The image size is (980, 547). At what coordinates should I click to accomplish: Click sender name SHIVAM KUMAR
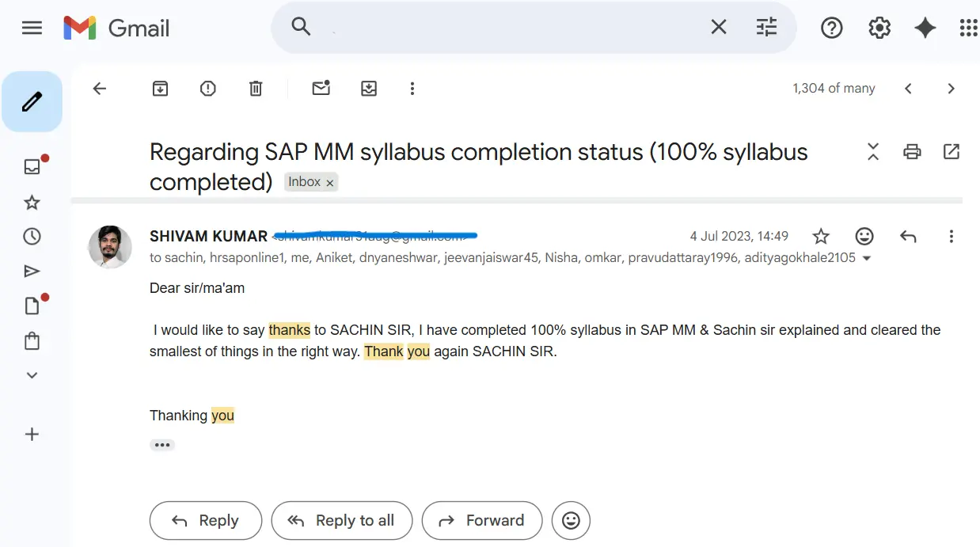pyautogui.click(x=209, y=236)
